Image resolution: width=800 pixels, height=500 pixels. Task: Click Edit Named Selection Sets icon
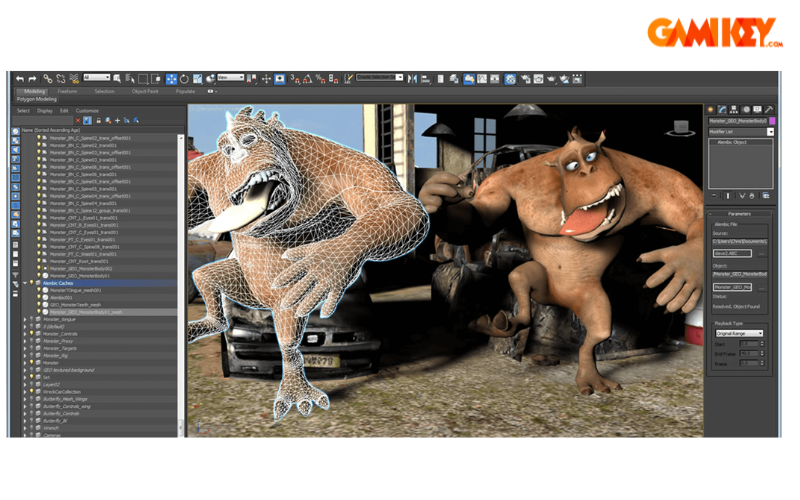click(348, 79)
